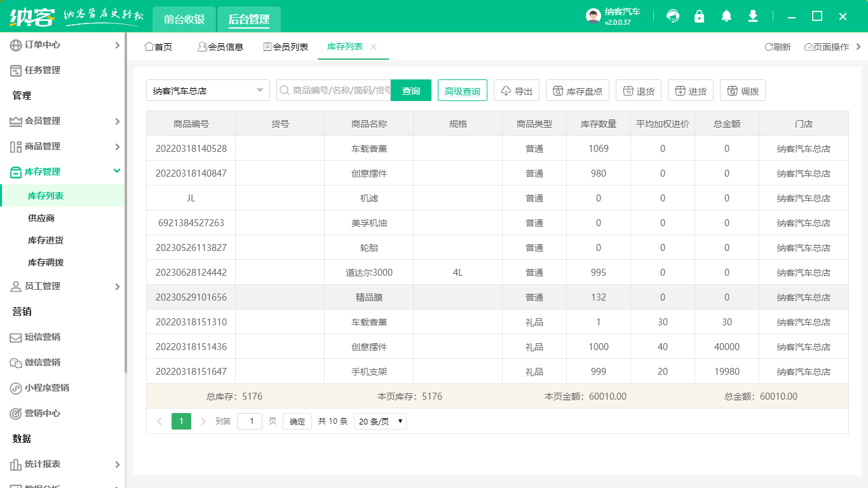The height and width of the screenshot is (488, 868).
Task: Open 库存盘点 stocktaking tool
Action: pyautogui.click(x=577, y=90)
